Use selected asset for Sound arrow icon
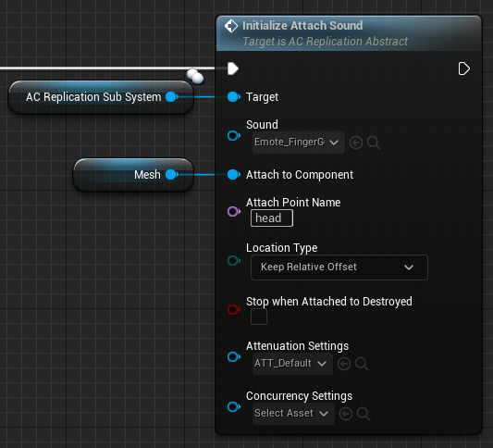This screenshot has width=493, height=448. 356,143
